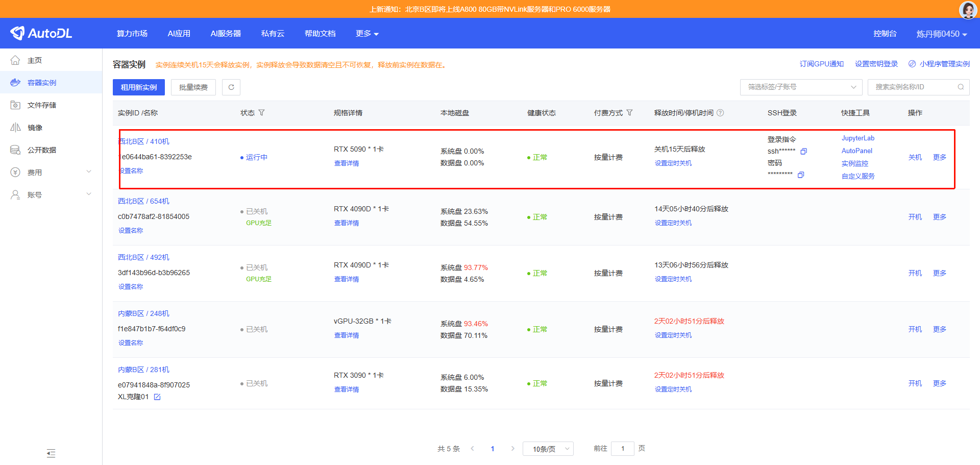Click edit icon next to XL克隆01

coord(157,397)
